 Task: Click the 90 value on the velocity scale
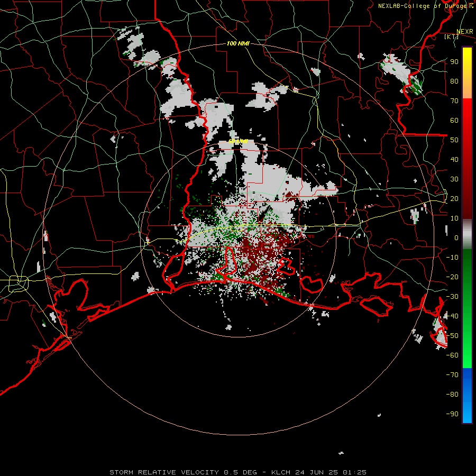pyautogui.click(x=454, y=61)
